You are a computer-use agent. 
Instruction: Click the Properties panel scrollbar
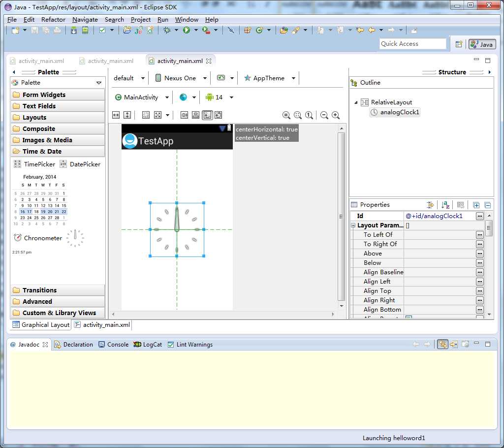[489, 228]
